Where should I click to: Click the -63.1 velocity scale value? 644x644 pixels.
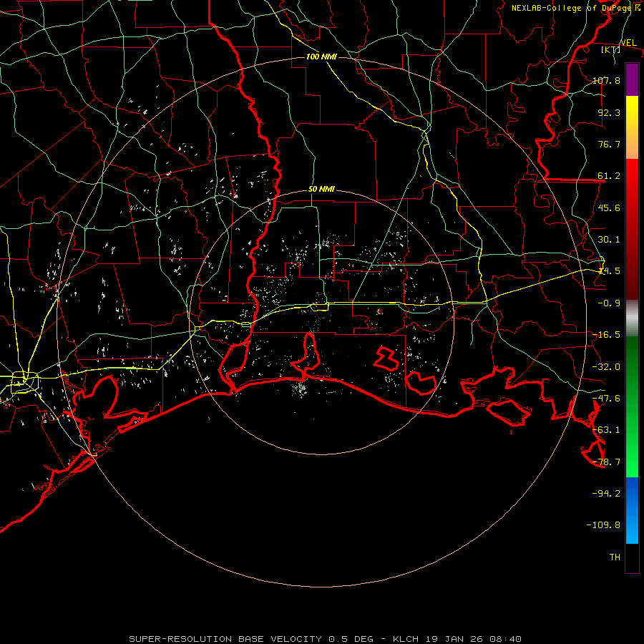(x=606, y=430)
